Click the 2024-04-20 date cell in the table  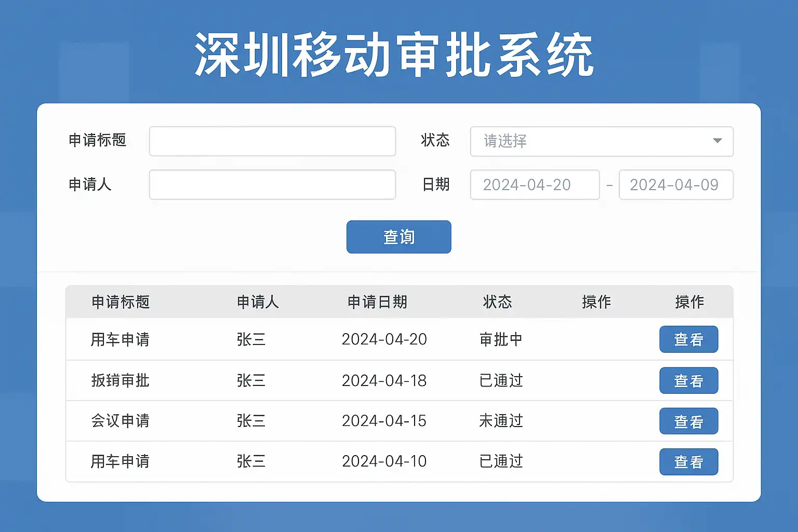(x=384, y=339)
